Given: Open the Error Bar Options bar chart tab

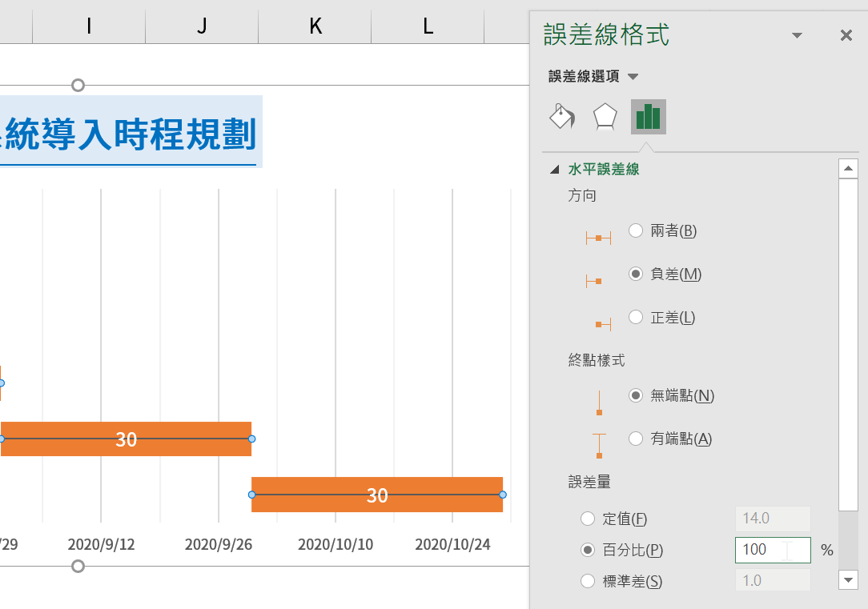Looking at the screenshot, I should [649, 117].
